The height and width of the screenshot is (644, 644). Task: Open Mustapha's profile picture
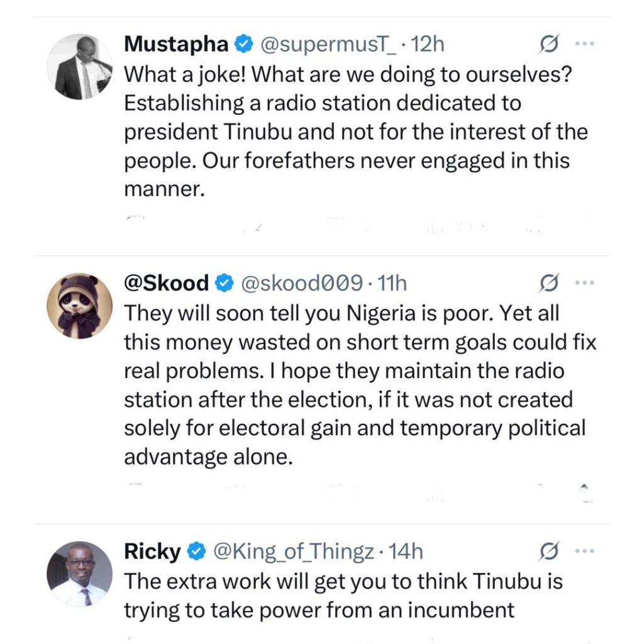pos(80,67)
